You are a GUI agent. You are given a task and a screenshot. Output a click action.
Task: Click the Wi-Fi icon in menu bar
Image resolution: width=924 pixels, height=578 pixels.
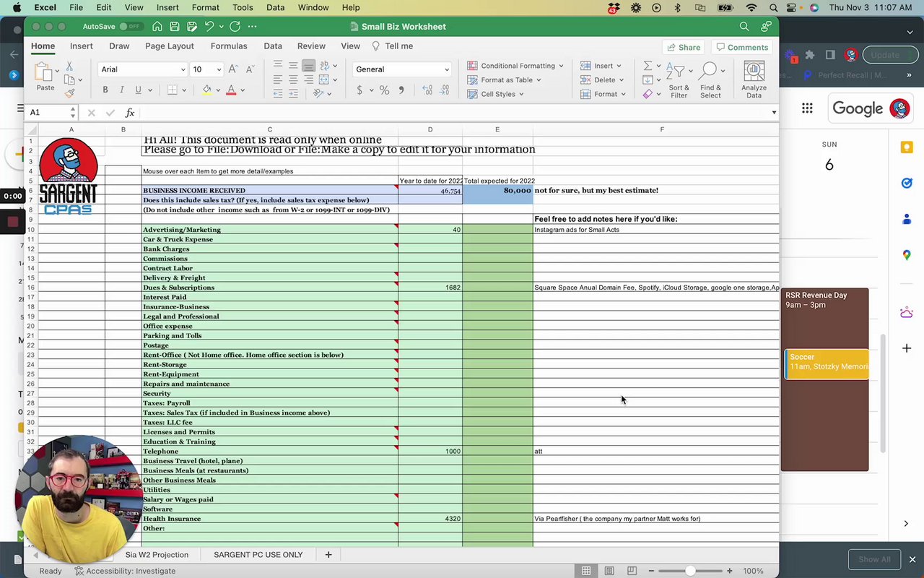coord(751,7)
